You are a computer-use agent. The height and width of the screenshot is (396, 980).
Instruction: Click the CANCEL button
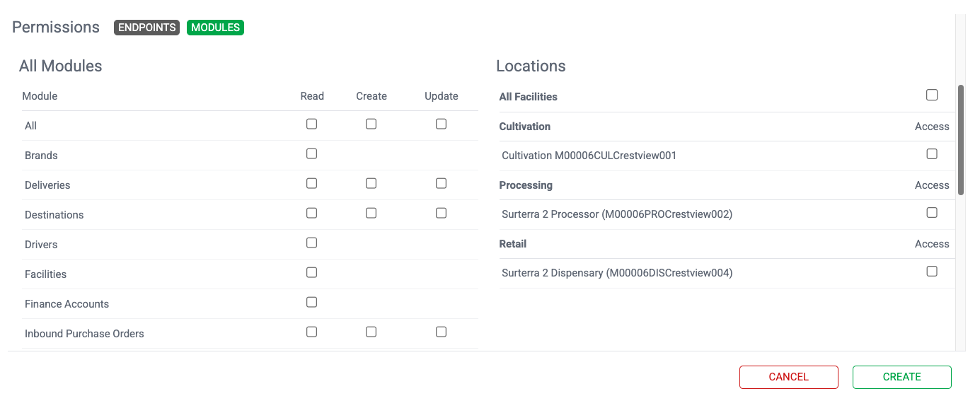point(789,377)
